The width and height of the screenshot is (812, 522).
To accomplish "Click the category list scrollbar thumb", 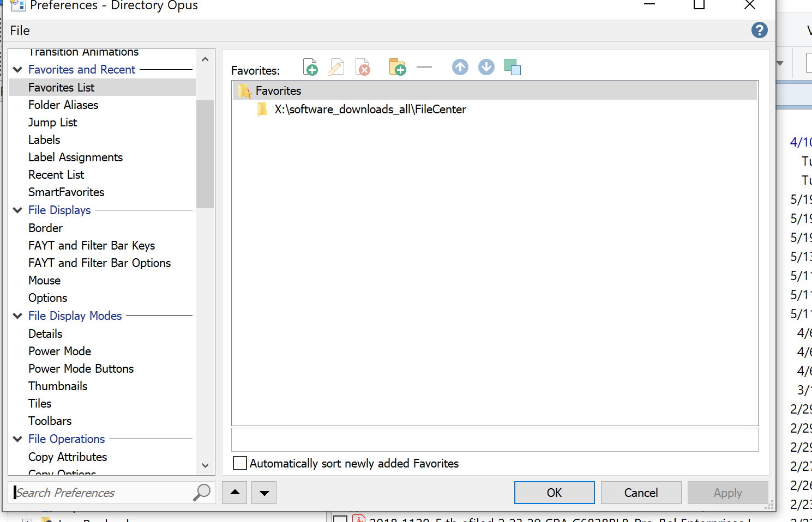I will [x=205, y=154].
